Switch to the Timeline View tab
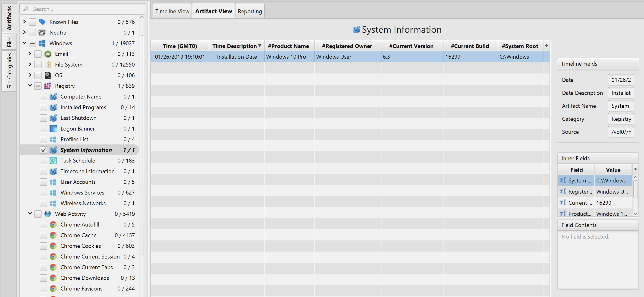The width and height of the screenshot is (644, 297). 172,11
